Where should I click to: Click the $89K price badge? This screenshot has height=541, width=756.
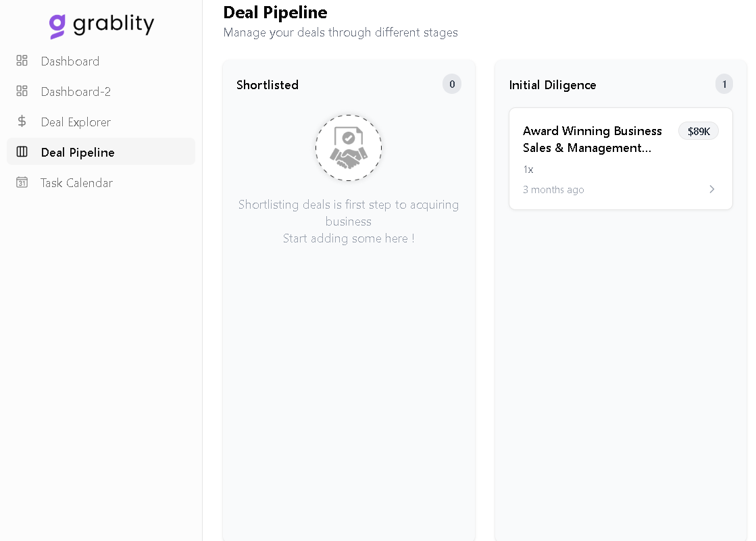point(699,131)
